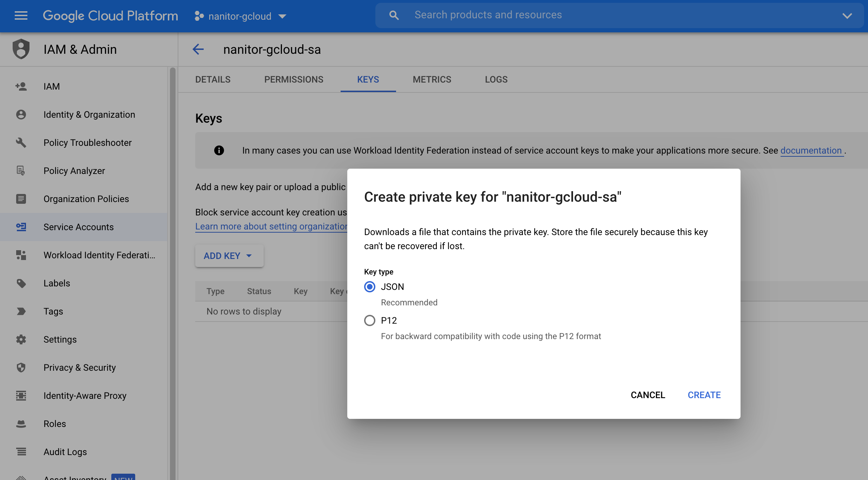Select the P12 key type option

(x=370, y=321)
